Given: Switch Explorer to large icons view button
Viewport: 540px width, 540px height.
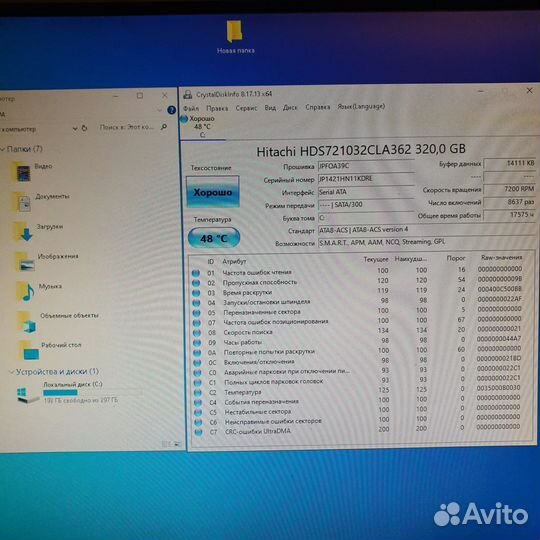Looking at the screenshot, I should point(178,444).
